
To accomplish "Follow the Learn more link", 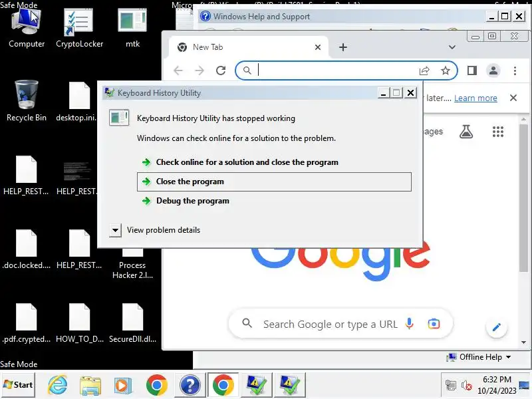I will coord(475,98).
